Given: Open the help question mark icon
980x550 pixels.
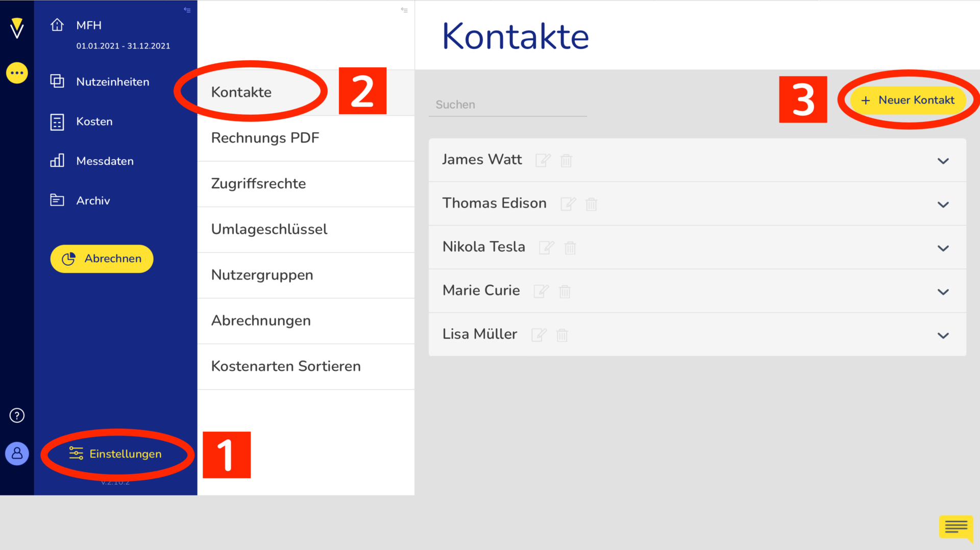Looking at the screenshot, I should coord(17,415).
